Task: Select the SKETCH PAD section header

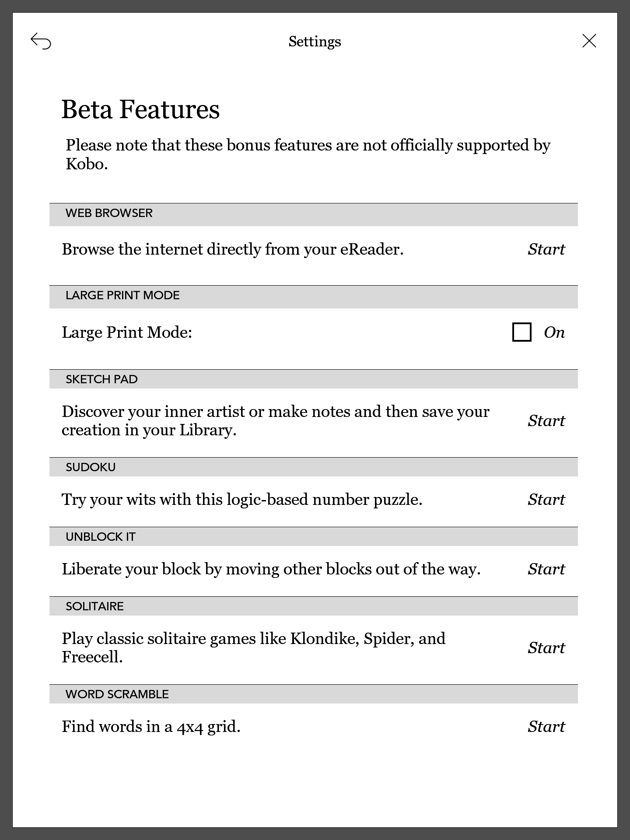Action: coord(101,379)
